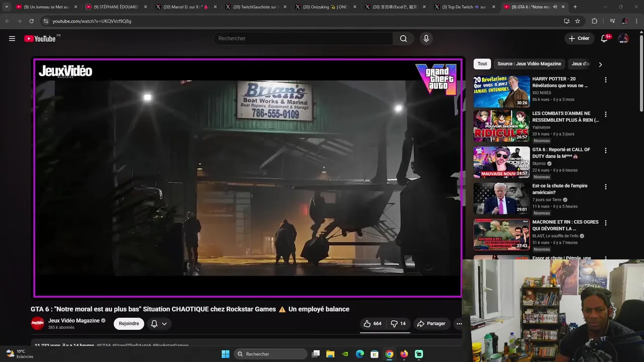644x362 pixels.
Task: Like the video with thumbs up
Action: [x=373, y=324]
